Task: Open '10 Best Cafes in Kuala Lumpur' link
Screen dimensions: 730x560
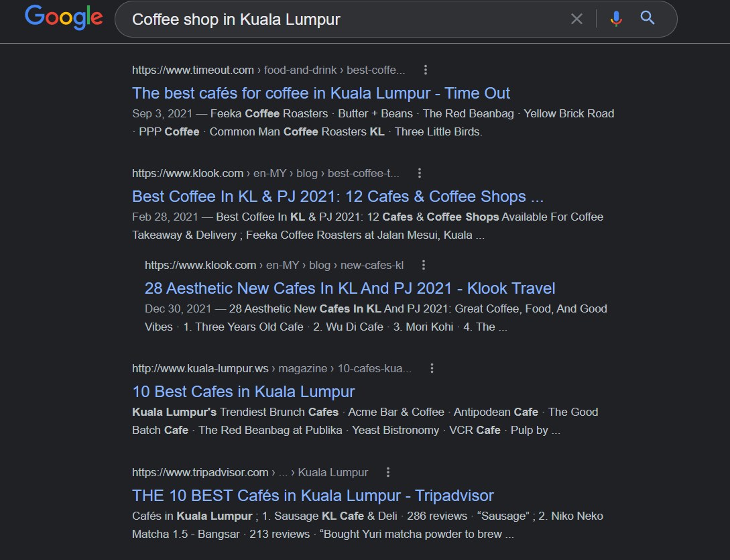Action: 243,392
